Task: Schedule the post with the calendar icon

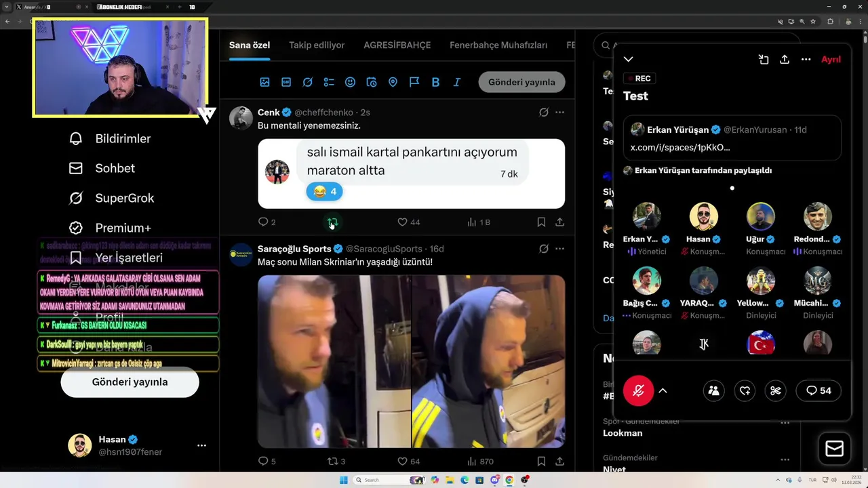Action: click(372, 82)
